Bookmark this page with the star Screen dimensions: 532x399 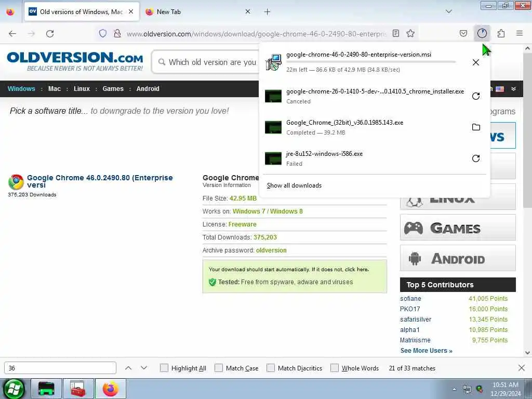tap(410, 33)
